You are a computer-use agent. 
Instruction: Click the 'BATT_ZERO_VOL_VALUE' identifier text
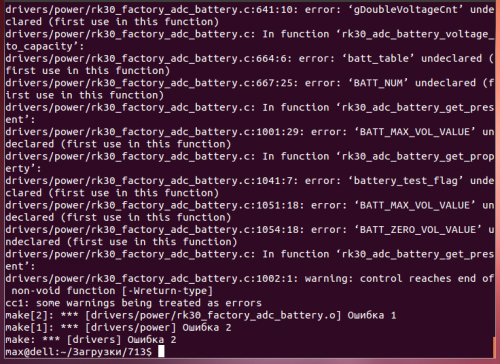point(418,230)
